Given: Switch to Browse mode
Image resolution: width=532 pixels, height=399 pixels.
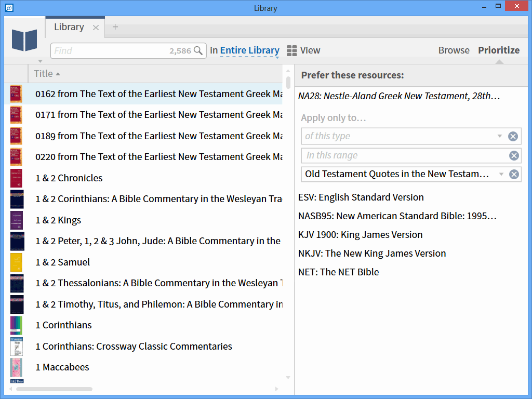Looking at the screenshot, I should coord(454,50).
